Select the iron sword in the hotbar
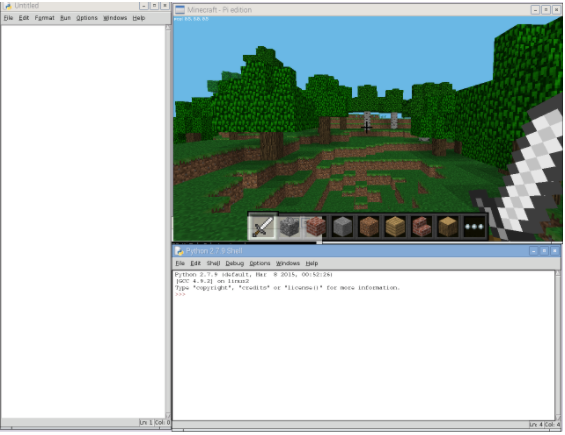Screen dimensions: 565x435 point(263,227)
